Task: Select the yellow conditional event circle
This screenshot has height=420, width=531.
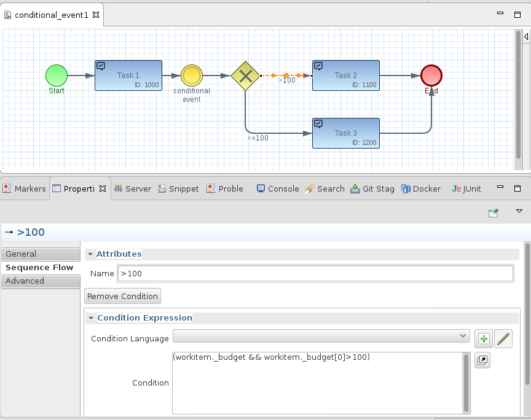Action: pyautogui.click(x=192, y=76)
